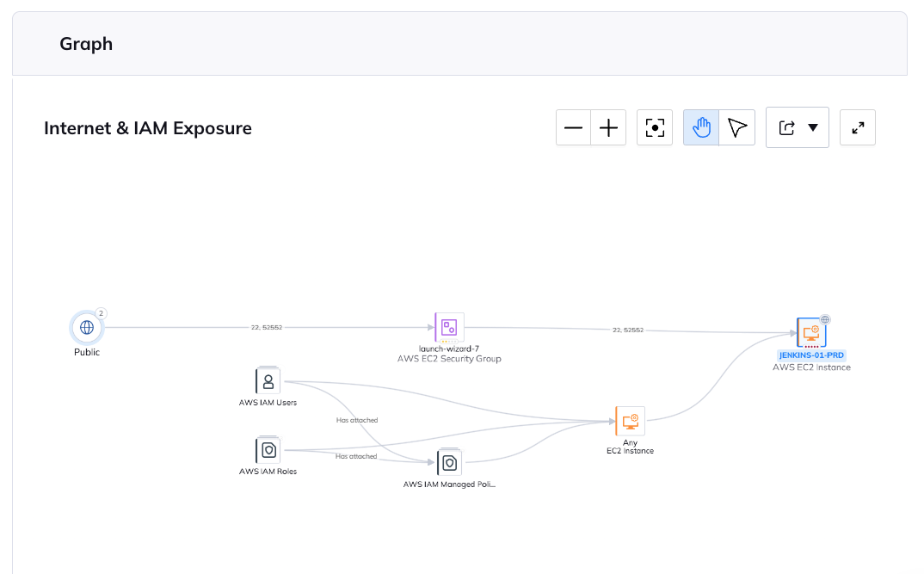This screenshot has height=574, width=924.
Task: Select the Any EC2 Instance node
Action: [630, 421]
